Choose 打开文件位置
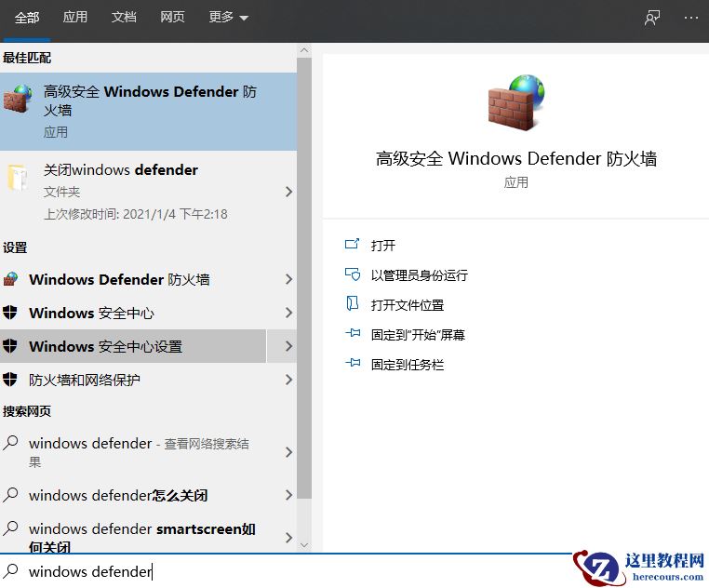Image resolution: width=709 pixels, height=588 pixels. [407, 305]
